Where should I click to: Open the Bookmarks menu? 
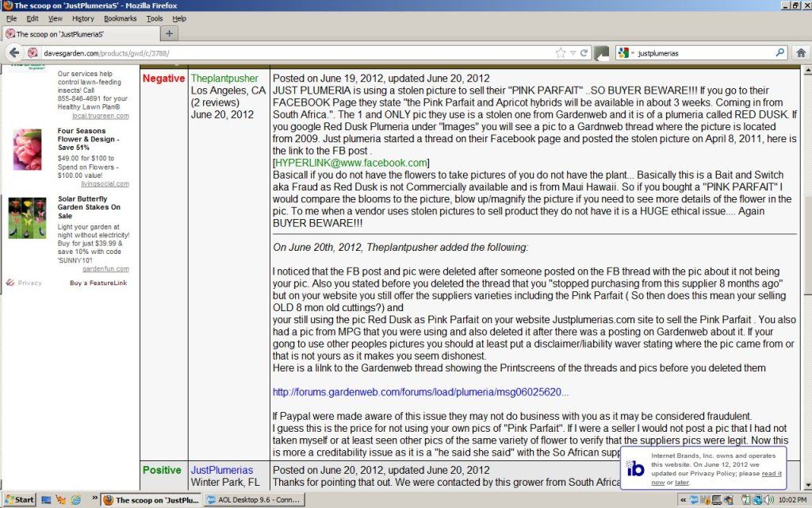[121, 19]
